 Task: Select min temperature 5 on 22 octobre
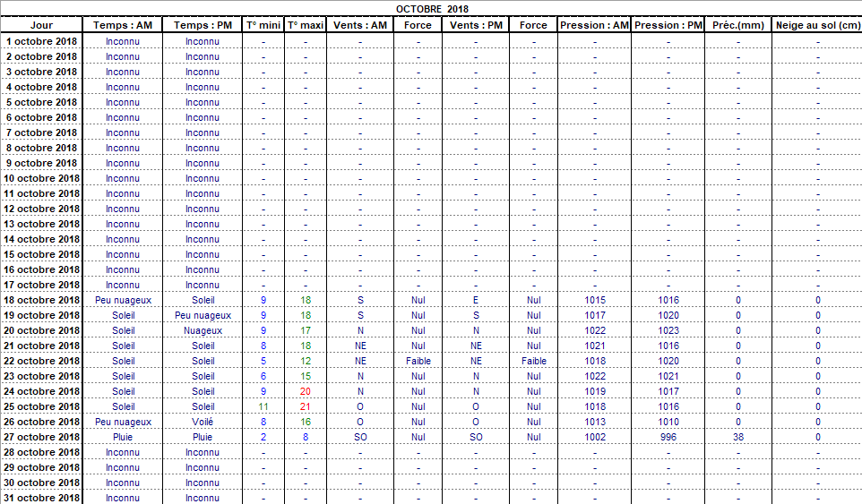point(263,362)
